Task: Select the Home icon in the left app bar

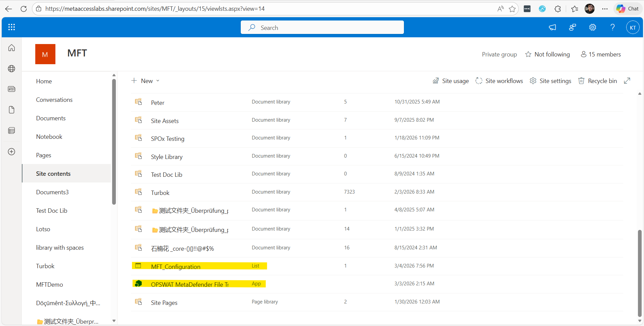Action: (11, 48)
